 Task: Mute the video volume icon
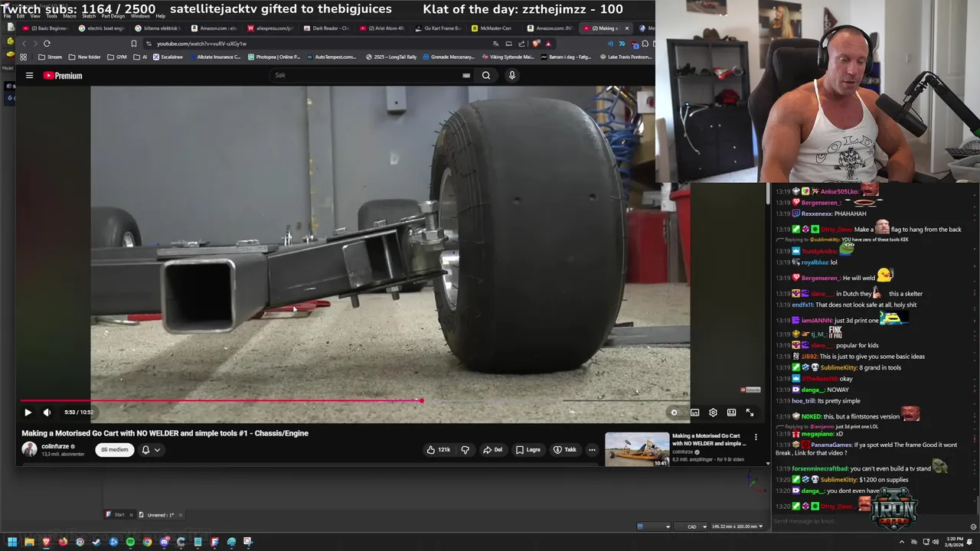47,412
